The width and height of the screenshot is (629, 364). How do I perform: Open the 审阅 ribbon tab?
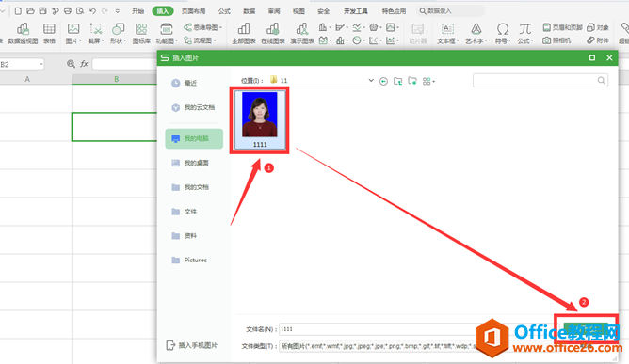(x=274, y=11)
